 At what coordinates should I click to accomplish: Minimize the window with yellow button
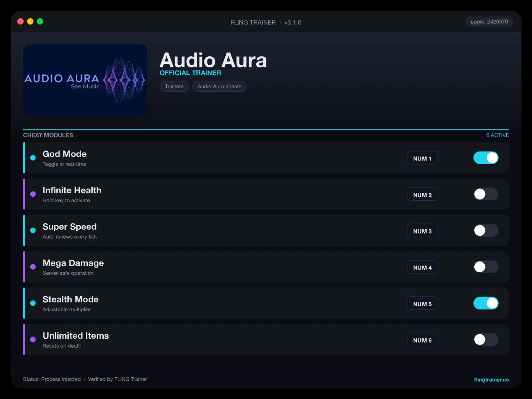coord(30,21)
